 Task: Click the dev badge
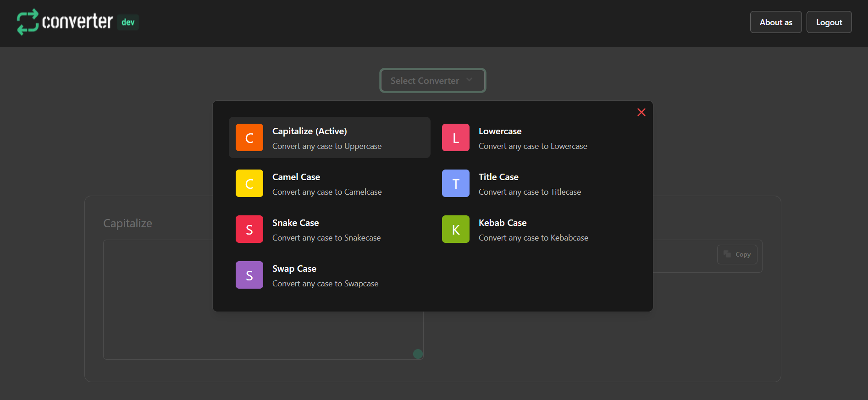pos(128,22)
